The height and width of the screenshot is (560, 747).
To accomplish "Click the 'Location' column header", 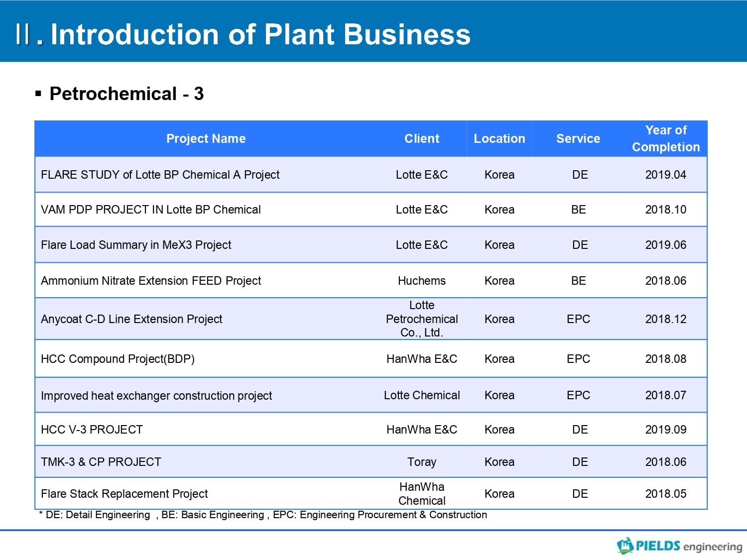I will [499, 138].
